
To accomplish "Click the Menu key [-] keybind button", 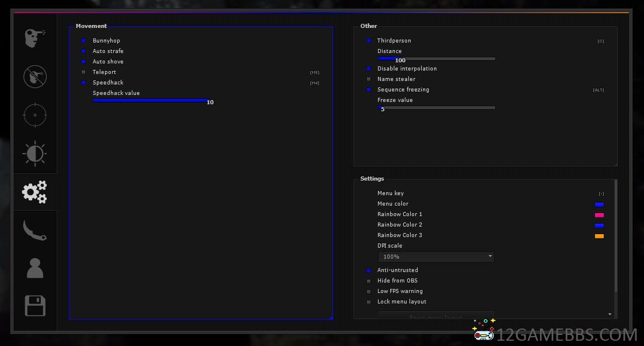I will tap(601, 194).
